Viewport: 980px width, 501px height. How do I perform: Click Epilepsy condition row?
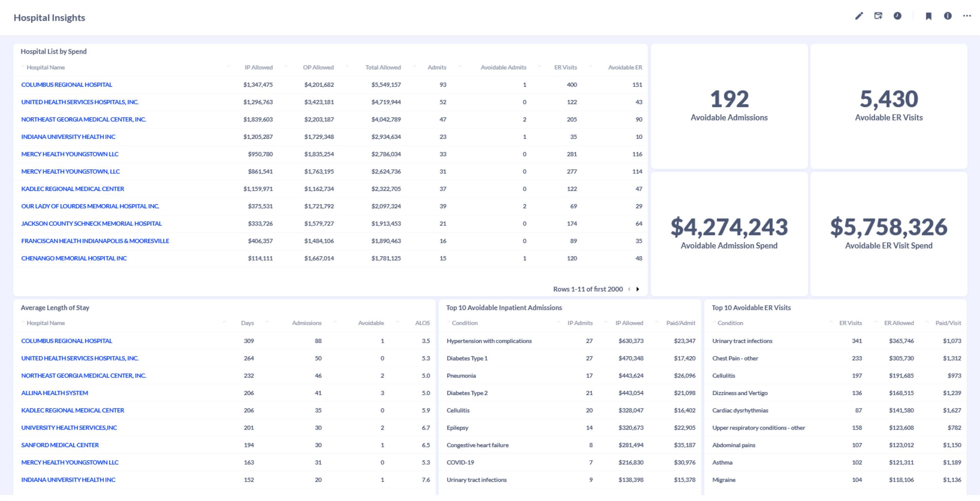coord(570,428)
